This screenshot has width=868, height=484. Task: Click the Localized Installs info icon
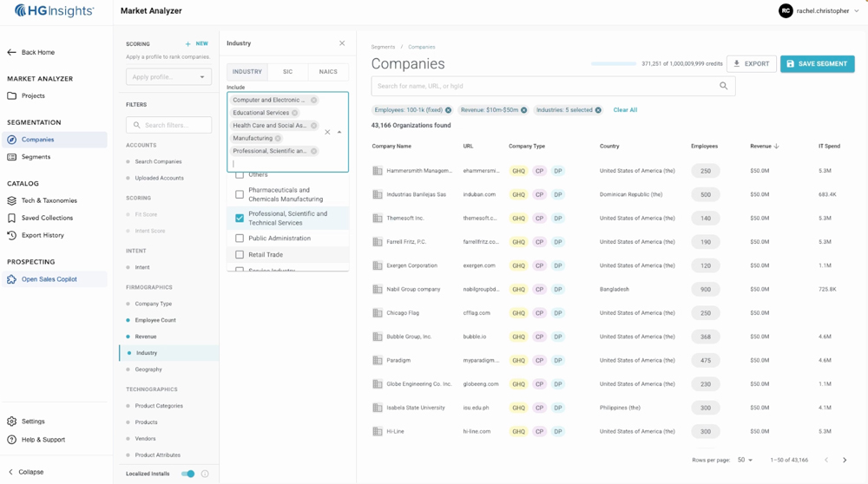(x=205, y=474)
